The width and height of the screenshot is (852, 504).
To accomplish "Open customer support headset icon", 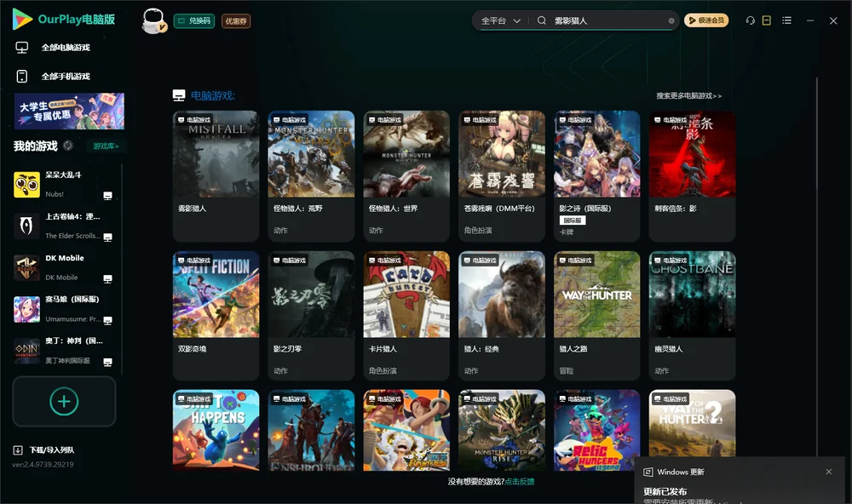I will [x=750, y=20].
